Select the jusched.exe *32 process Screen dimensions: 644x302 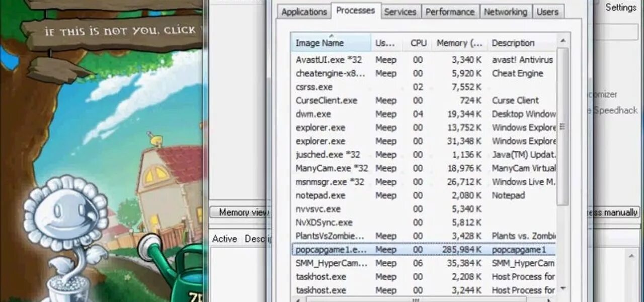tap(424, 155)
